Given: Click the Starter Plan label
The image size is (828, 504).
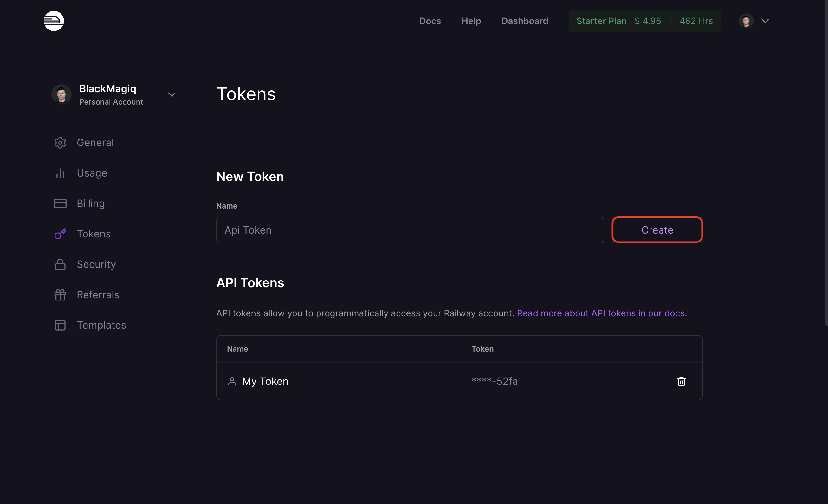Looking at the screenshot, I should [x=601, y=21].
